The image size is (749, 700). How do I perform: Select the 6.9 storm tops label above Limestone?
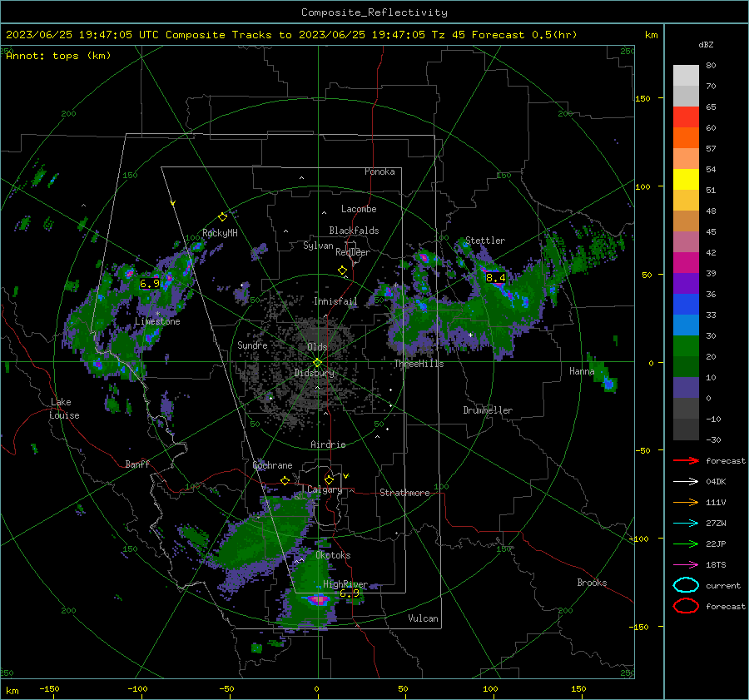pos(150,284)
